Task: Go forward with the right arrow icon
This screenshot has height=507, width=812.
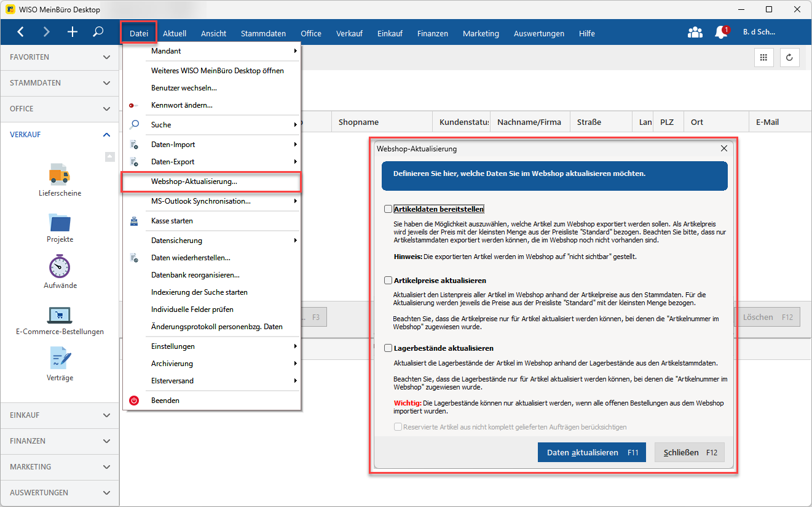Action: (x=47, y=32)
